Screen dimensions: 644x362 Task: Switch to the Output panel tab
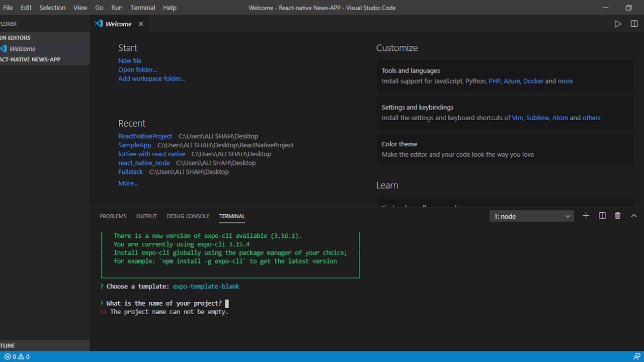click(146, 216)
